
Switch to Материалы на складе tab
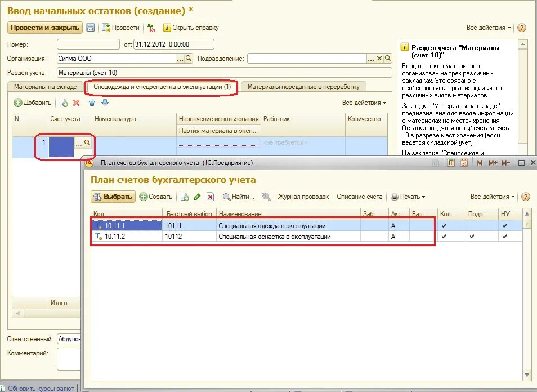tap(46, 87)
